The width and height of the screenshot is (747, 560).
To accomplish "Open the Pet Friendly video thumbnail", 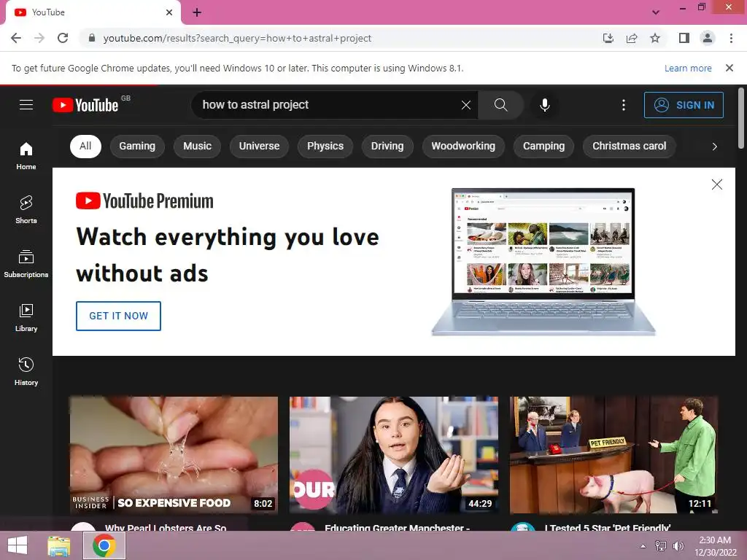I will [614, 455].
